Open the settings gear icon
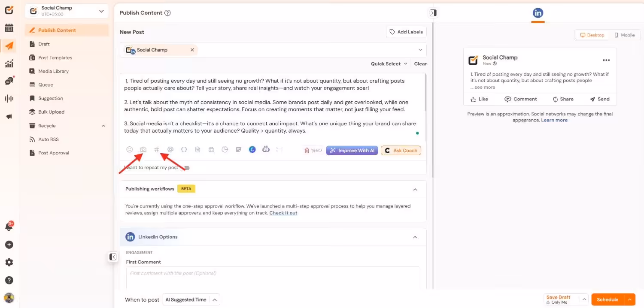 pyautogui.click(x=9, y=263)
